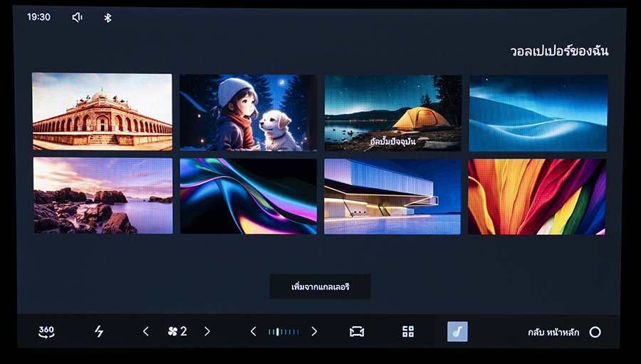641x364 pixels.
Task: Click the circle home icon
Action: coord(595,332)
